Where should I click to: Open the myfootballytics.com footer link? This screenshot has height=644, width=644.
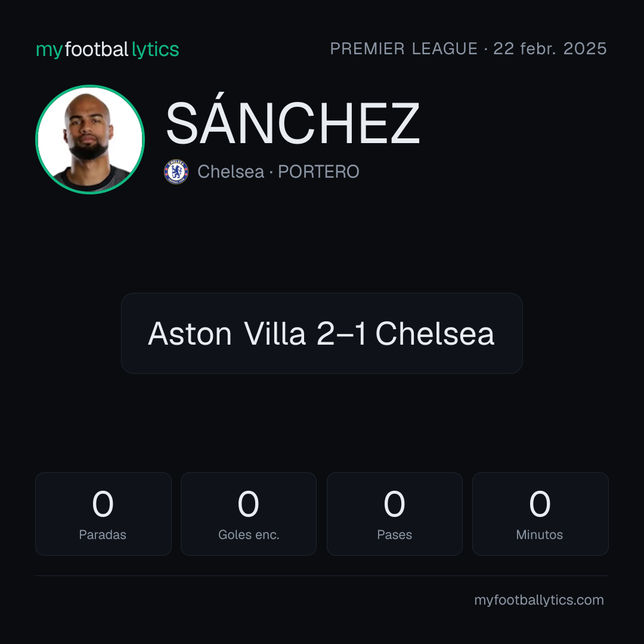tap(539, 600)
